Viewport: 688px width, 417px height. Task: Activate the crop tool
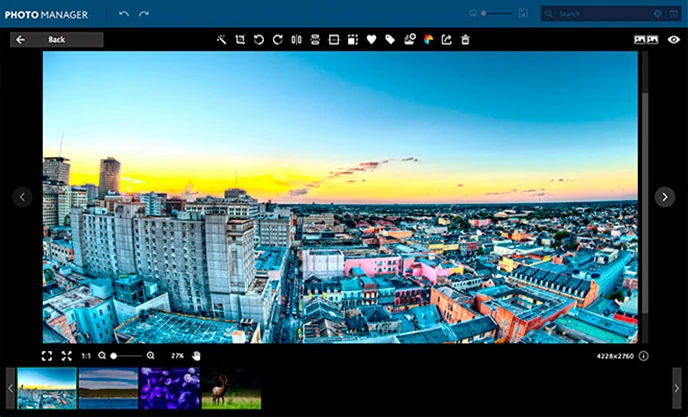240,40
